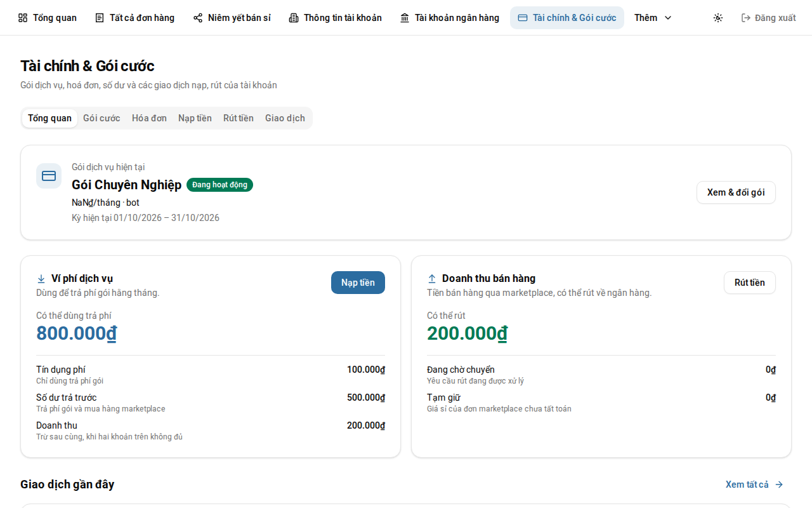Screen dimensions: 812x508
Task: Open Tài khoản ngân hàng in navigation
Action: [x=450, y=18]
